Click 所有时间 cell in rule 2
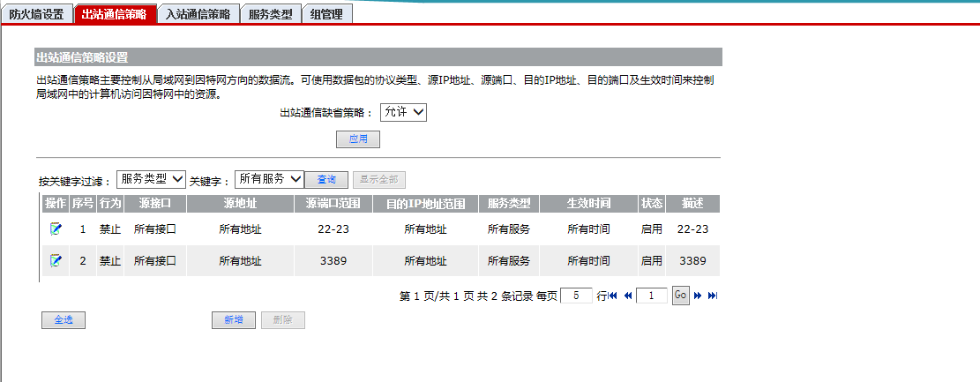This screenshot has height=382, width=980. 588,261
